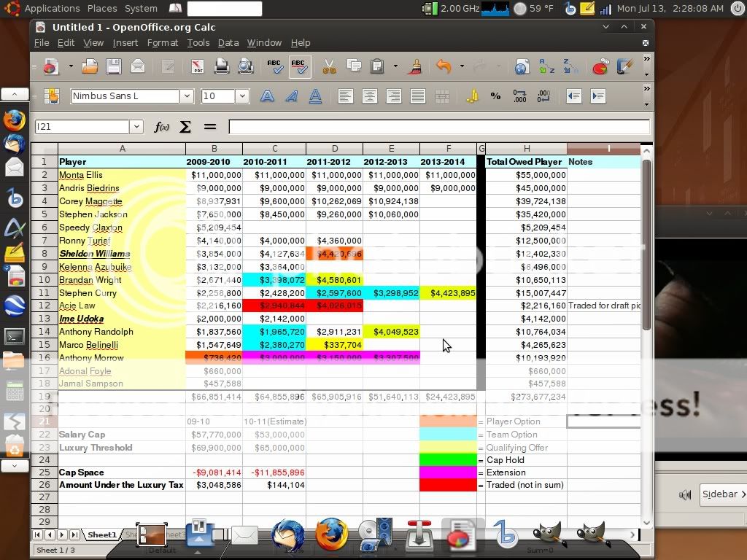The image size is (747, 560).
Task: Show more Formatting toolbar buttons
Action: click(646, 89)
